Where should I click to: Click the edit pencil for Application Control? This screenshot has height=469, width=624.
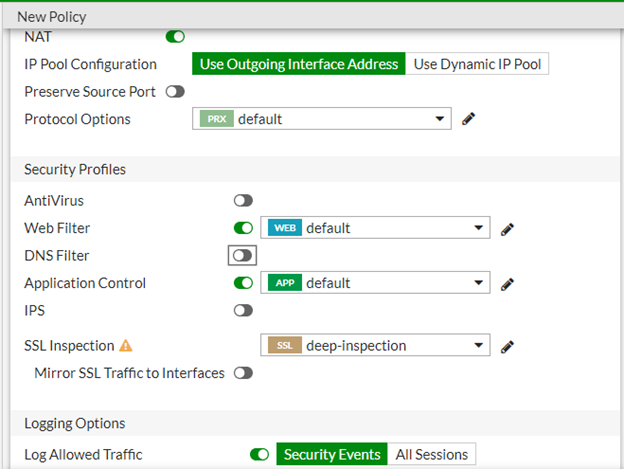coord(507,283)
